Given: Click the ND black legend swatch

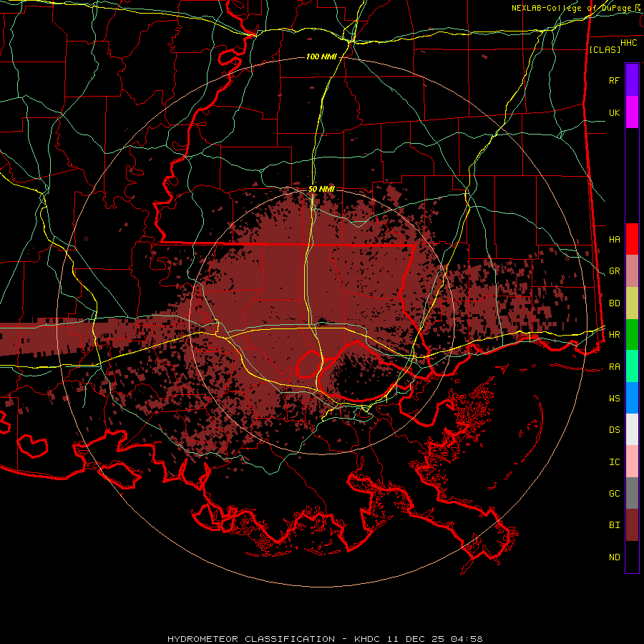Looking at the screenshot, I should 632,557.
